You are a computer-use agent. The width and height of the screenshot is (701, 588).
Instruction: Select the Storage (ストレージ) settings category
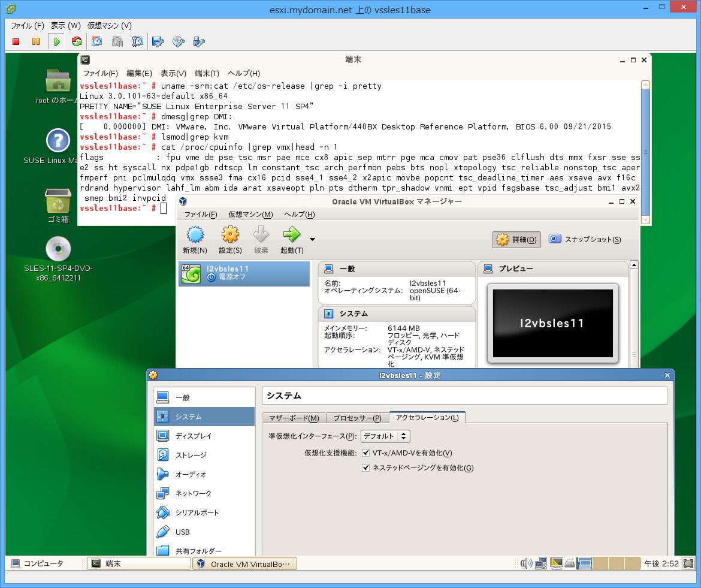tap(204, 455)
